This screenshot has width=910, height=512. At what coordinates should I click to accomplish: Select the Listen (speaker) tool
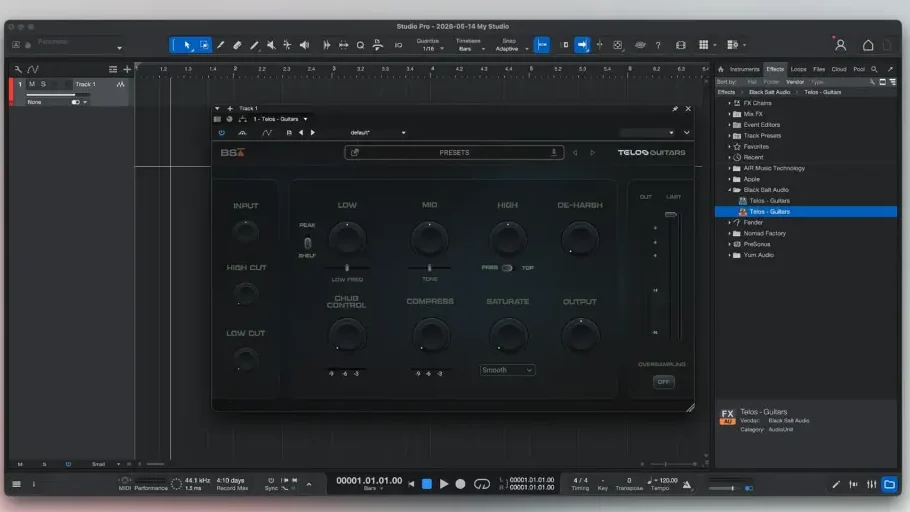(305, 45)
